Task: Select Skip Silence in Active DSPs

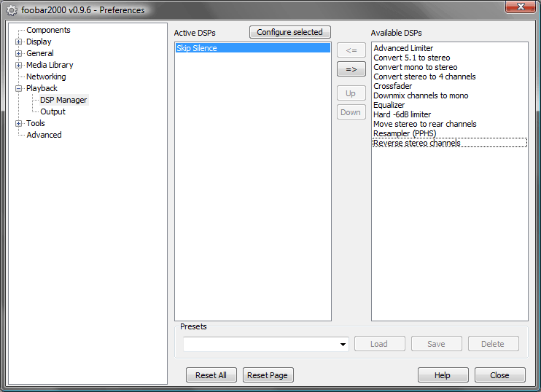Action: [197, 48]
